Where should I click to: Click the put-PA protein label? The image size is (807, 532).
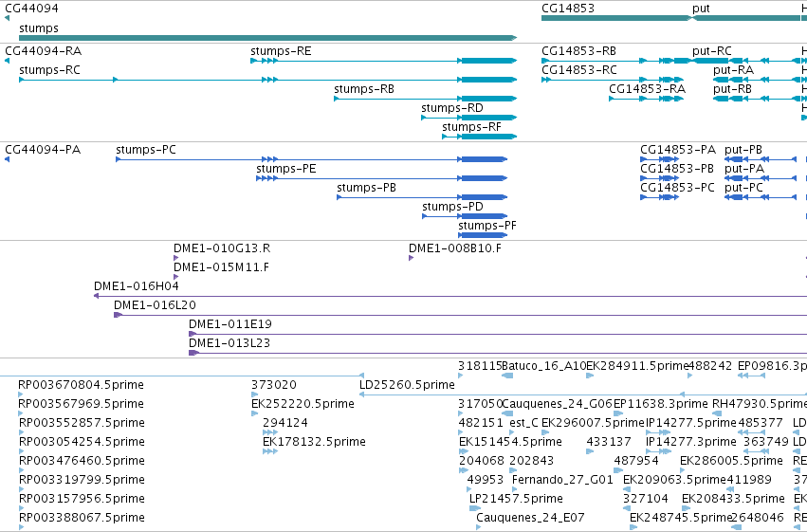point(744,169)
